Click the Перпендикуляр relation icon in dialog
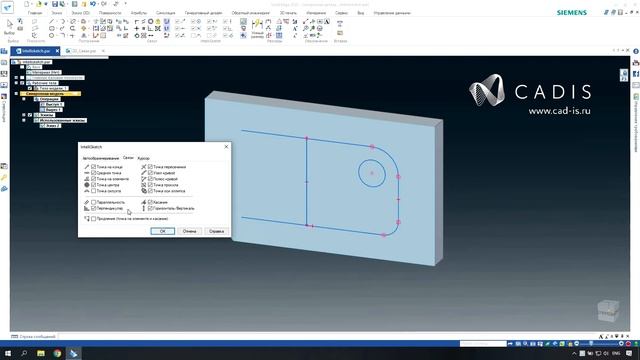This screenshot has width=640, height=360. [87, 208]
